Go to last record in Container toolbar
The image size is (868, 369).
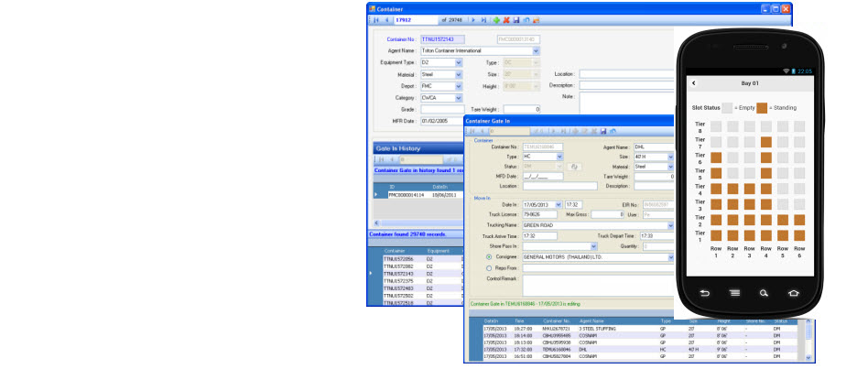[x=483, y=20]
